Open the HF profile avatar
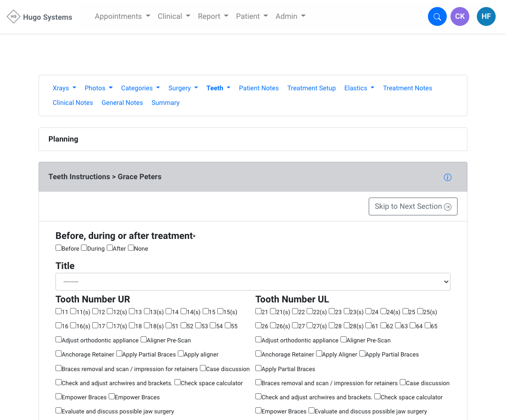Image resolution: width=506 pixels, height=420 pixels. click(x=486, y=16)
